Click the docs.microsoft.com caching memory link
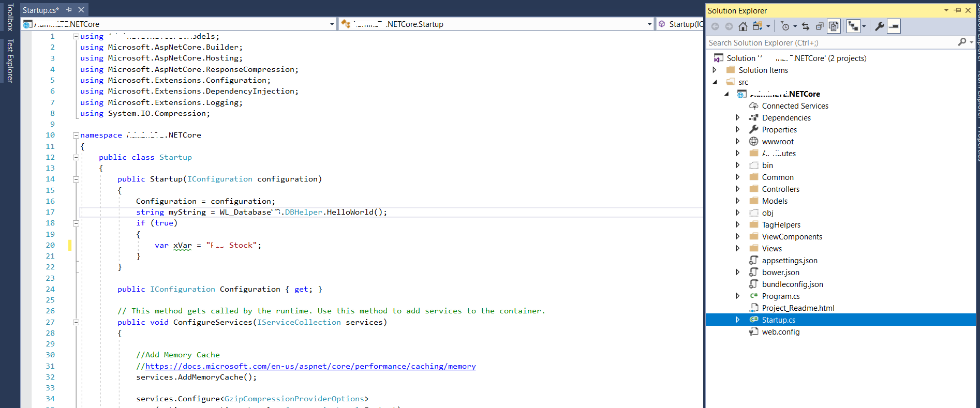This screenshot has height=408, width=980. pyautogui.click(x=310, y=366)
